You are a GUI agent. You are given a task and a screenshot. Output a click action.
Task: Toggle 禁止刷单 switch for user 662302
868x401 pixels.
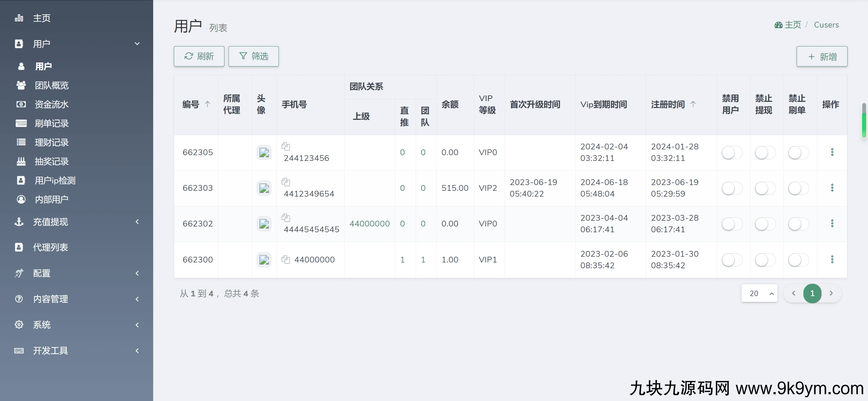[x=798, y=224]
